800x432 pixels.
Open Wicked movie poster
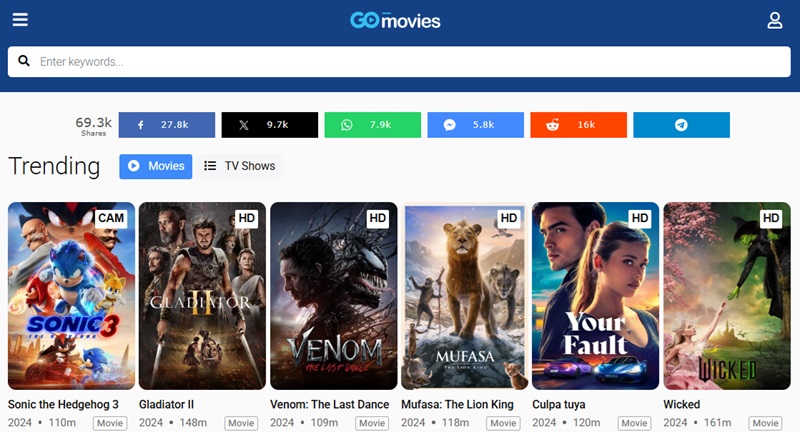pos(727,296)
